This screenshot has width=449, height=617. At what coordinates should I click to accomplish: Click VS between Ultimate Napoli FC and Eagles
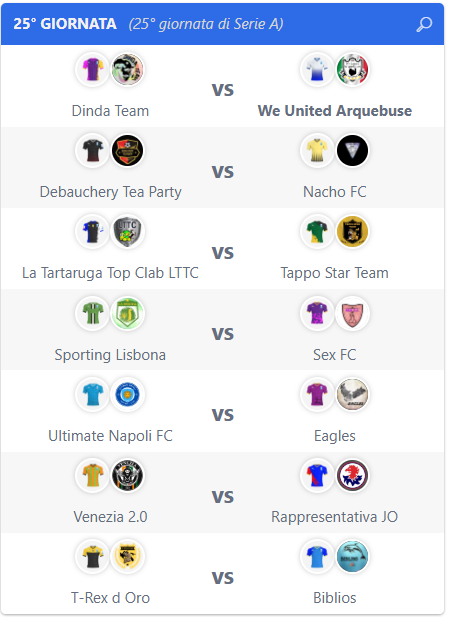point(223,415)
